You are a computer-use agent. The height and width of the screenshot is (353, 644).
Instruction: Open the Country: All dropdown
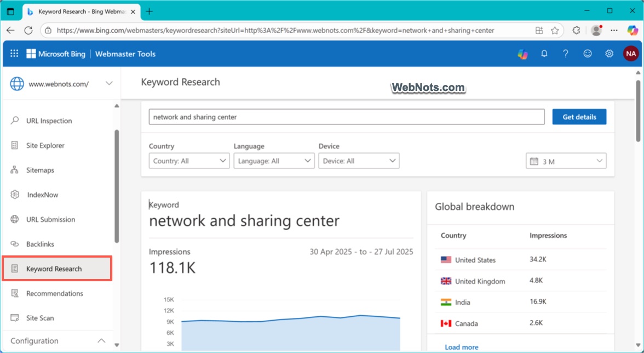[x=189, y=161]
